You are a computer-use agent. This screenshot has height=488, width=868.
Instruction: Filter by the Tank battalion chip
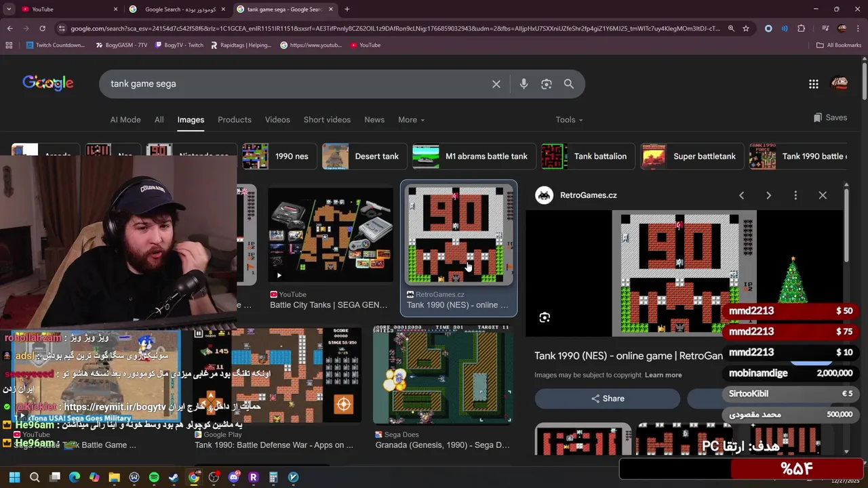click(588, 157)
